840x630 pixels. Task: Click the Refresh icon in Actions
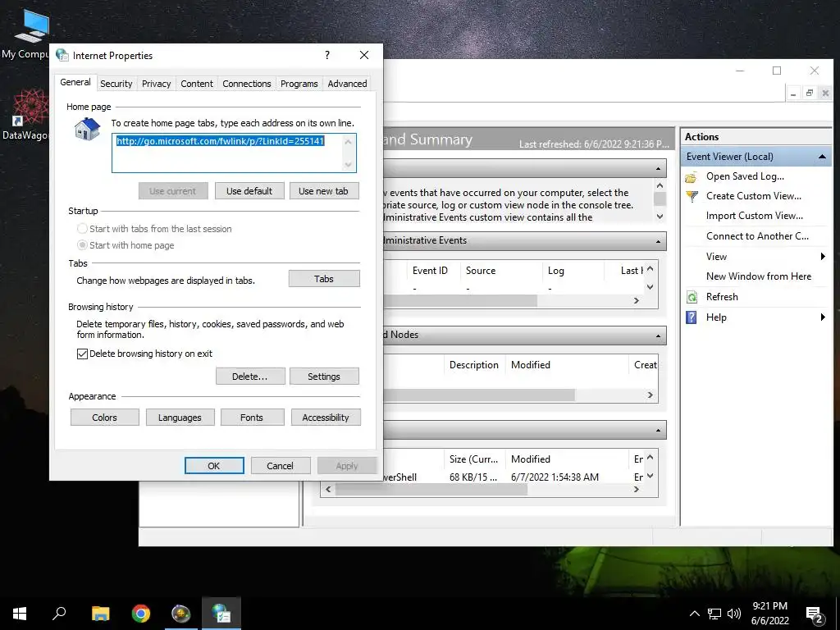tap(692, 297)
